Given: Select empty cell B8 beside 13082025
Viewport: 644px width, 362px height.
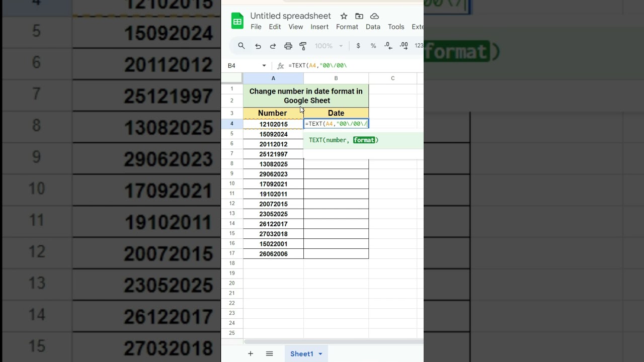Looking at the screenshot, I should [336, 164].
